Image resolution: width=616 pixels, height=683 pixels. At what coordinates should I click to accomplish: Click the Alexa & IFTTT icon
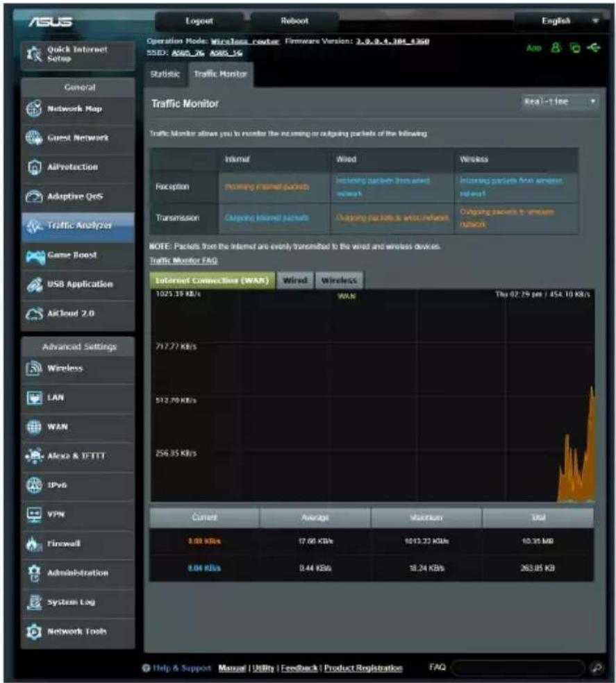(34, 456)
